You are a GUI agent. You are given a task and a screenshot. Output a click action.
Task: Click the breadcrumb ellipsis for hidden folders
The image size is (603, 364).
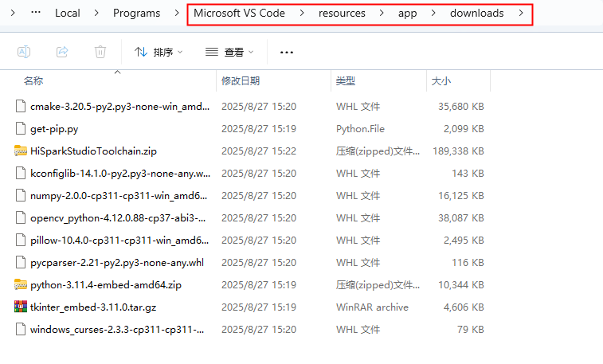point(36,14)
